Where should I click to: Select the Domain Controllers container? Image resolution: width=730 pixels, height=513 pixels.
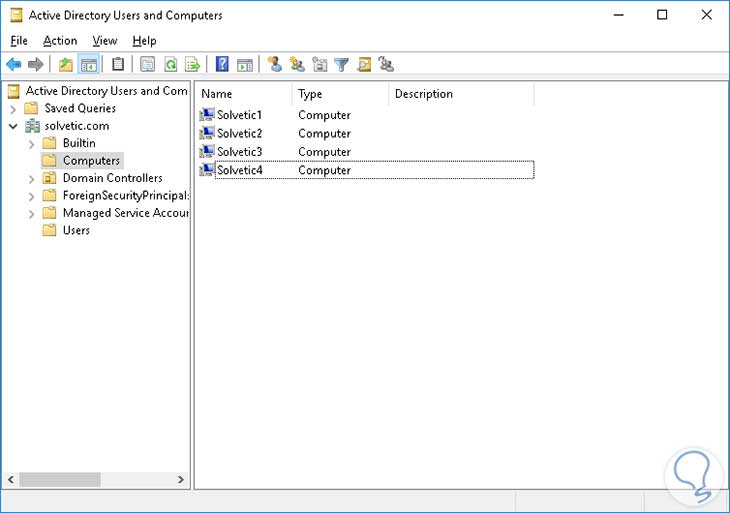click(113, 178)
